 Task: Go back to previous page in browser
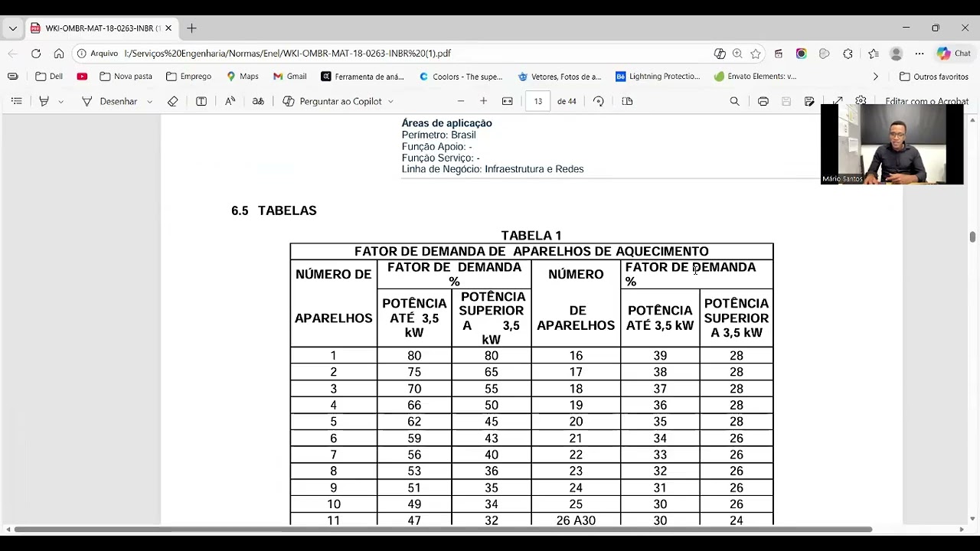tap(13, 54)
